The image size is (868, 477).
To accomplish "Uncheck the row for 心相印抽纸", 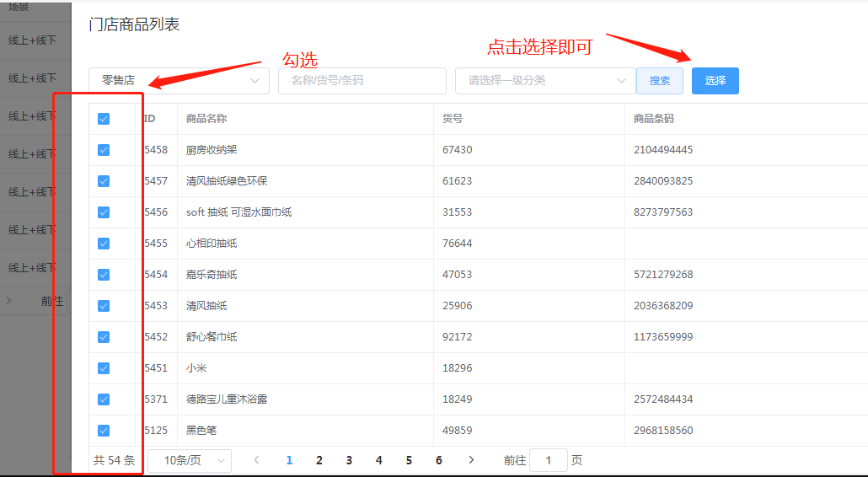I will (104, 244).
